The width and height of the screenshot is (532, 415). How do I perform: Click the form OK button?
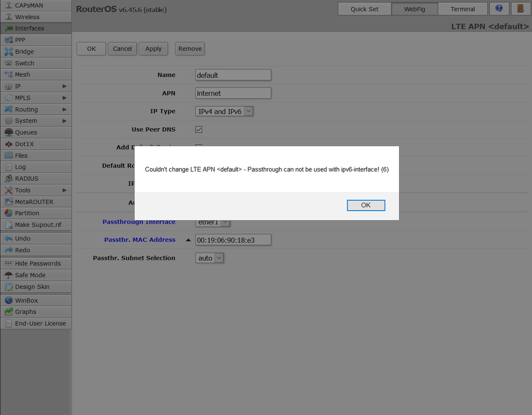point(91,48)
